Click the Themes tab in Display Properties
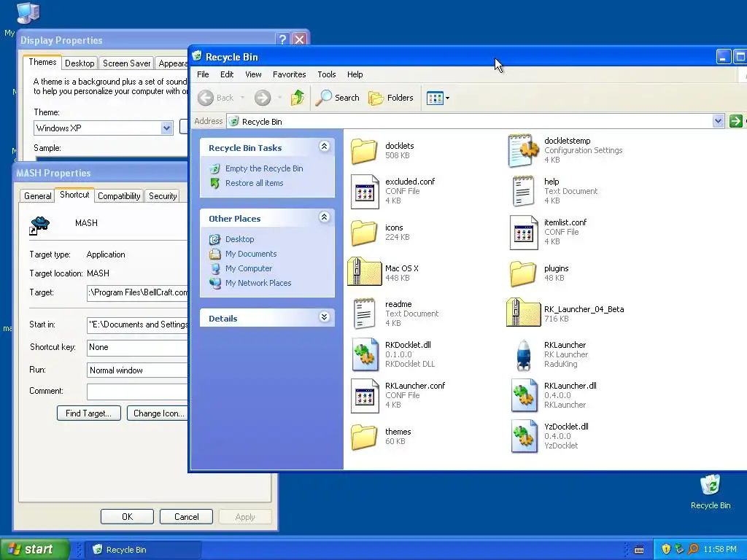Viewport: 747px width, 560px height. coord(42,63)
